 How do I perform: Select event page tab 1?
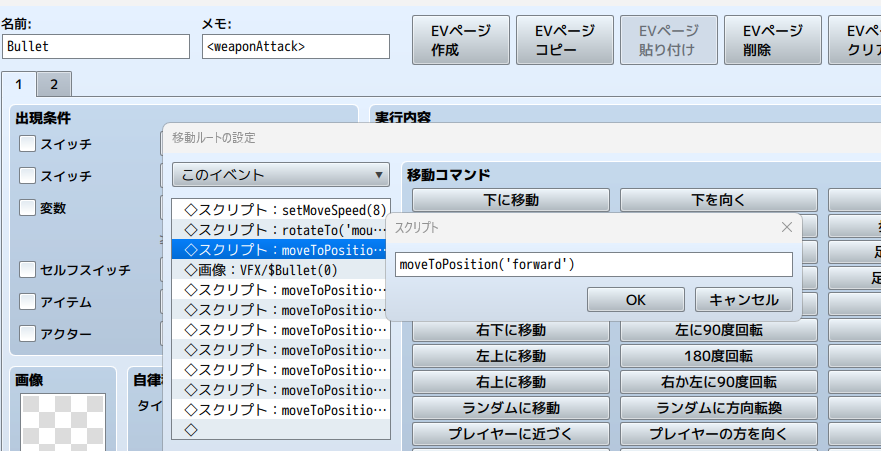19,85
